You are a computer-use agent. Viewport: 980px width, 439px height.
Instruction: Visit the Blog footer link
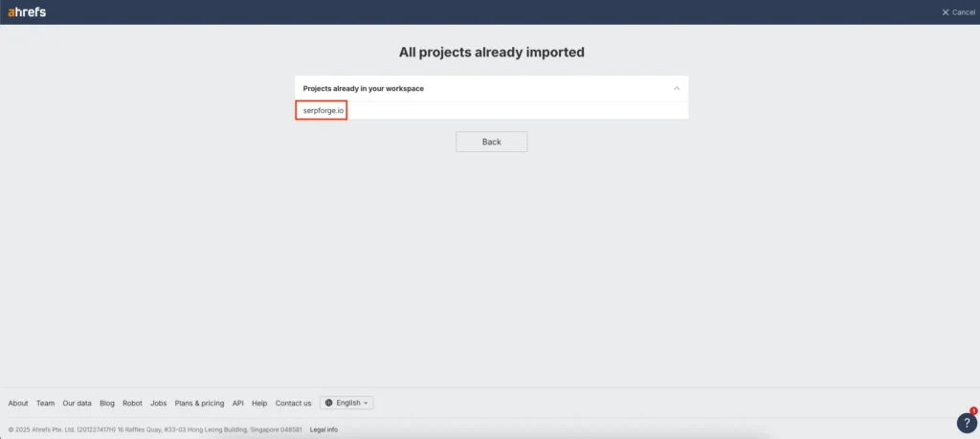[107, 403]
